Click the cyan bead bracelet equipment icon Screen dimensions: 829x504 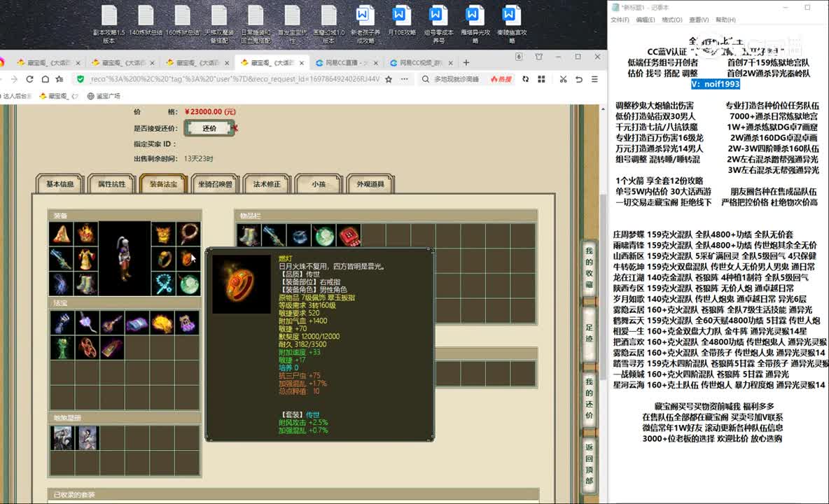164,283
